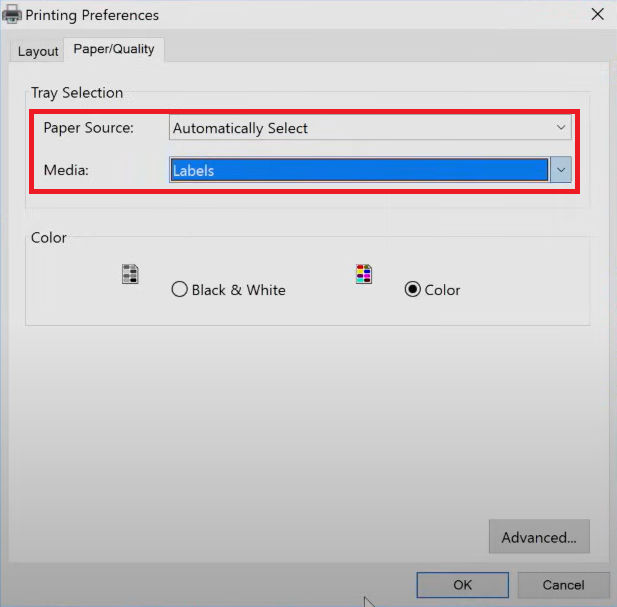Dismiss the dialog with the Cancel button

563,585
